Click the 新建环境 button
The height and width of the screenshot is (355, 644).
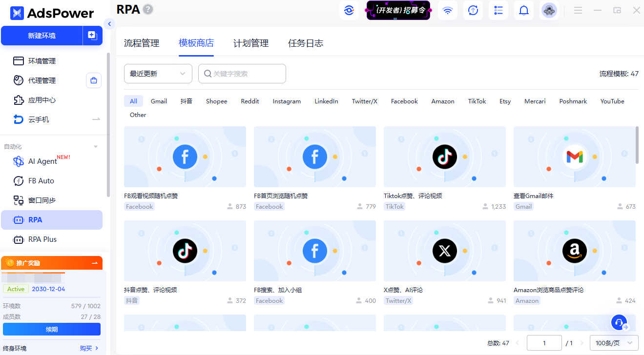click(x=42, y=36)
